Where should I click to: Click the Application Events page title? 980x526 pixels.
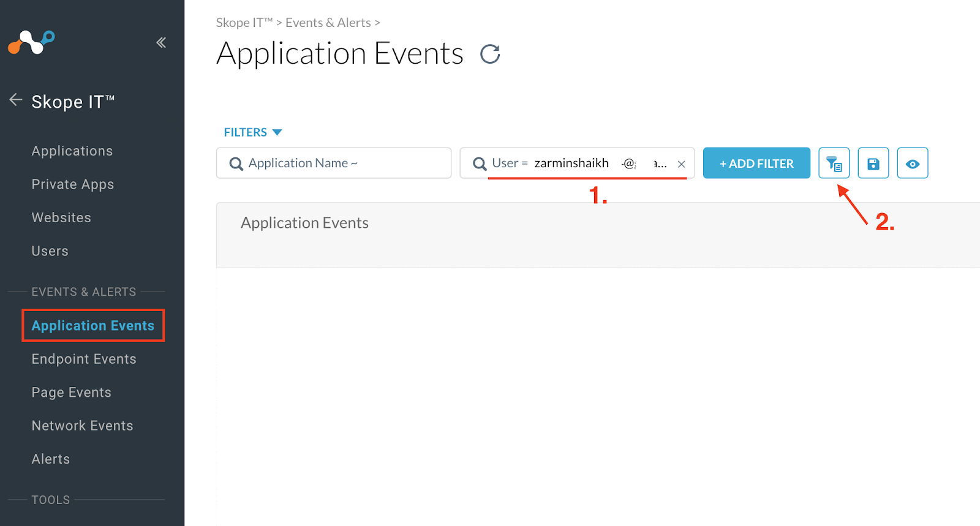click(340, 54)
